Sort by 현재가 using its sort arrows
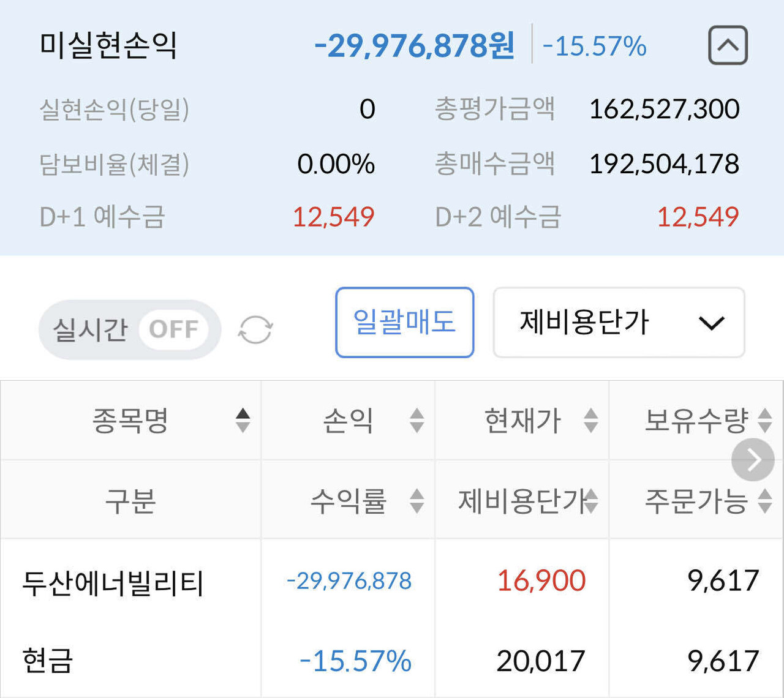 tap(590, 420)
